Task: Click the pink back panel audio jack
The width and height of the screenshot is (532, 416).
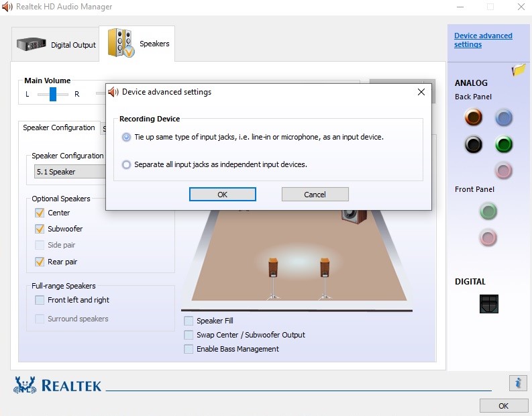Action: pos(504,170)
